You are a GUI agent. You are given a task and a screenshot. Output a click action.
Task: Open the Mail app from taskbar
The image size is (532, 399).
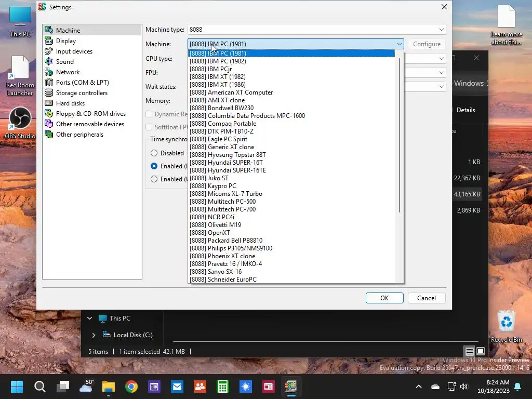point(177,387)
